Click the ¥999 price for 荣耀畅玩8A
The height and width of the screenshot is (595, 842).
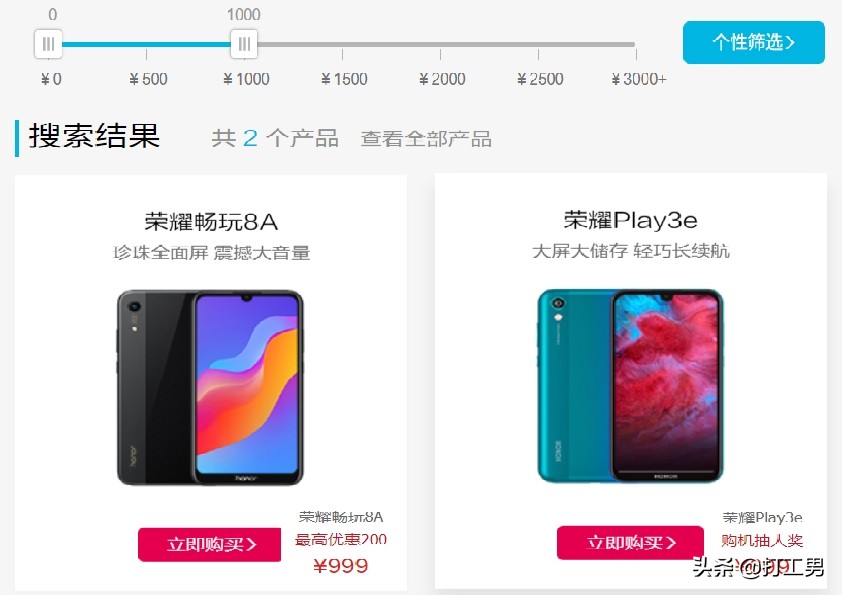[x=341, y=565]
